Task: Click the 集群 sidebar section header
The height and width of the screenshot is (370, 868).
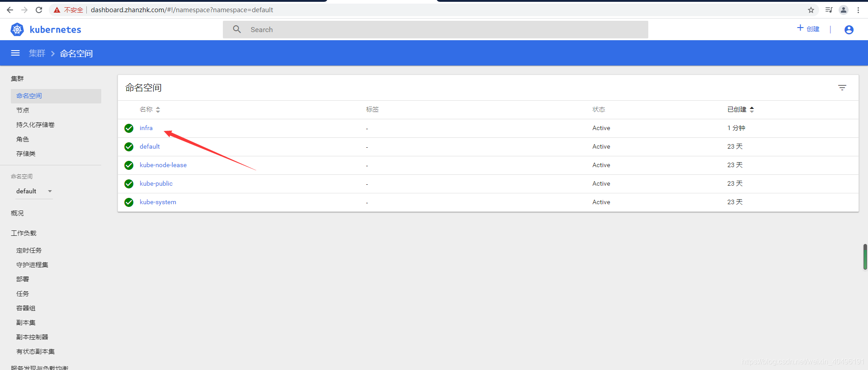Action: point(17,79)
